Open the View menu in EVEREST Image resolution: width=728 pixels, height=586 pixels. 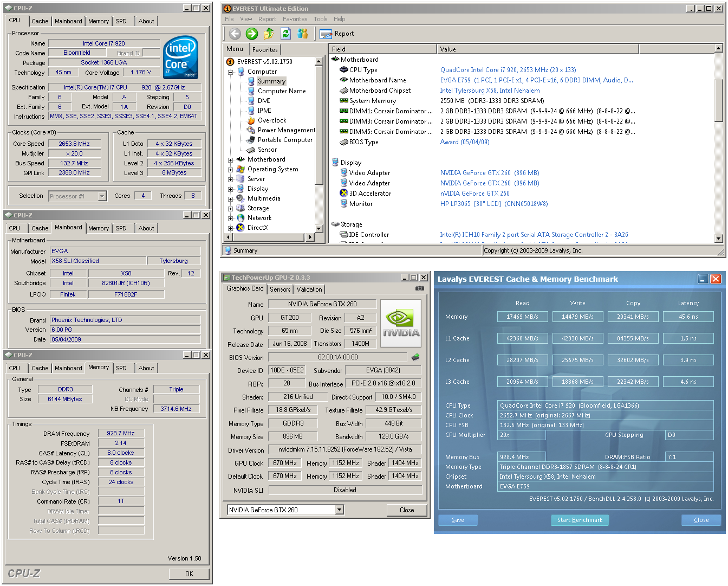point(246,19)
